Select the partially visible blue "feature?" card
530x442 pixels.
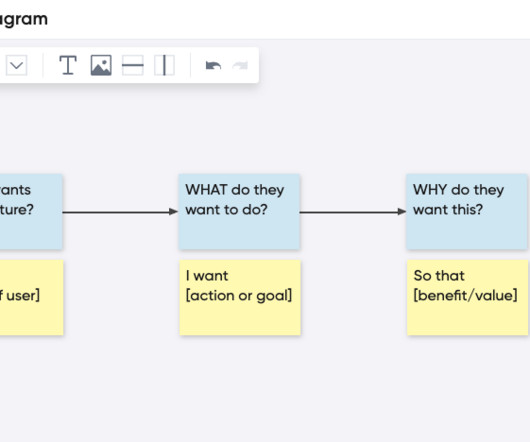[31, 212]
